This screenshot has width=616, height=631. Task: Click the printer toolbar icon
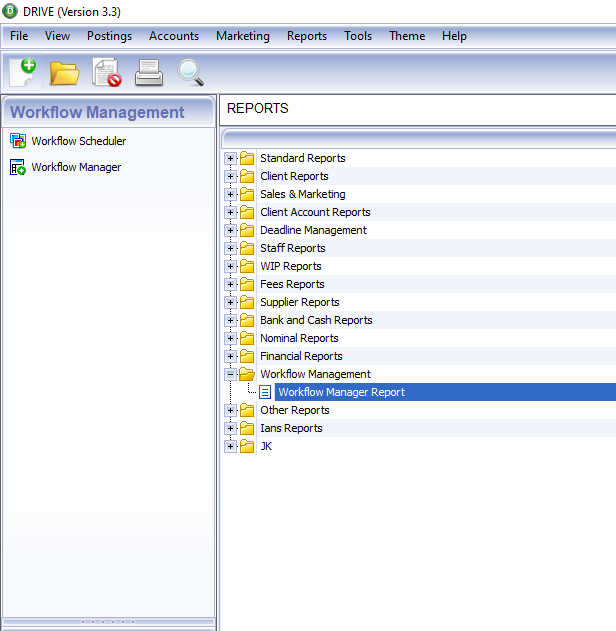(149, 73)
